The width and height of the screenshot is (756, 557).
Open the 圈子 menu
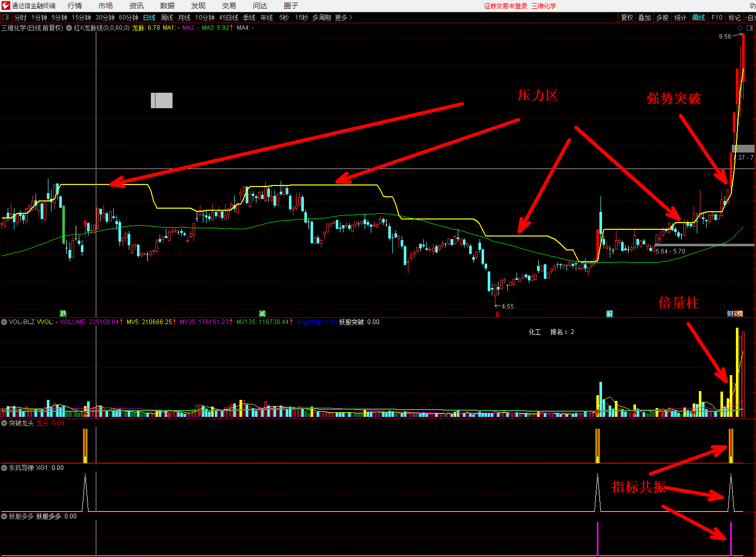tap(291, 6)
